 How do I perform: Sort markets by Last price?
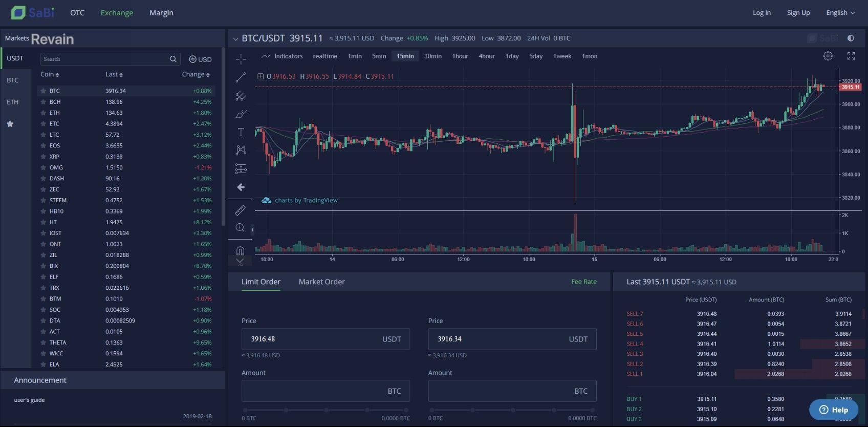(114, 74)
